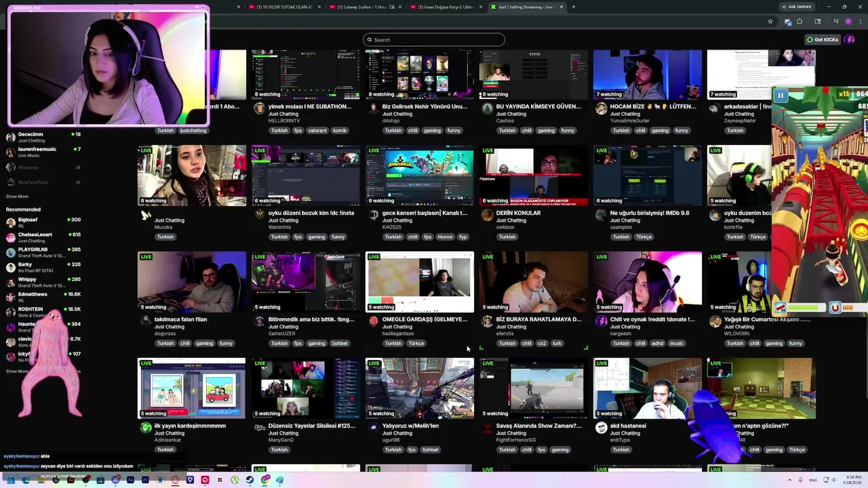The height and width of the screenshot is (488, 868).
Task: Open Warenthis channel avatar
Action: click(260, 214)
